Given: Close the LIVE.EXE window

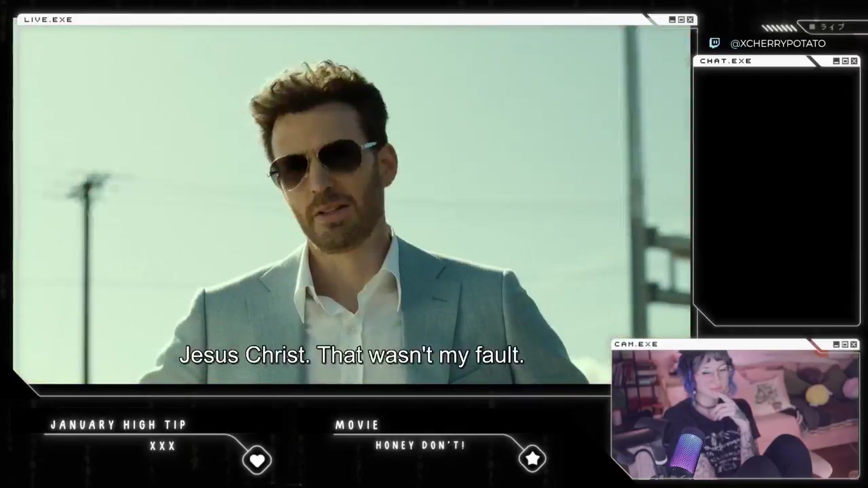Looking at the screenshot, I should [x=690, y=19].
